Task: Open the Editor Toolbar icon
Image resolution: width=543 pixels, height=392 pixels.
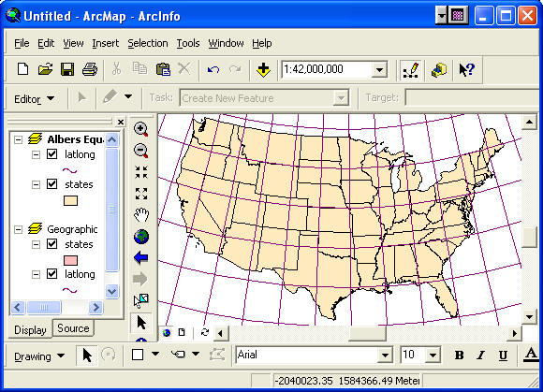Action: [411, 70]
